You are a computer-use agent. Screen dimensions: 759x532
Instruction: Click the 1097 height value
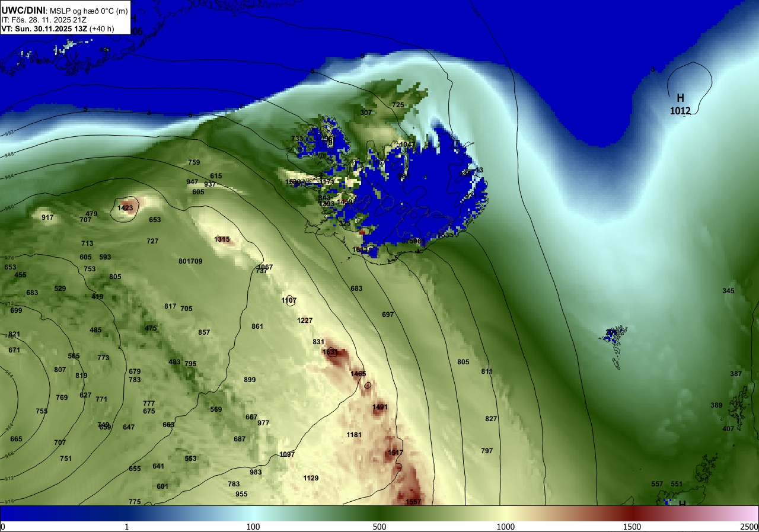(287, 454)
